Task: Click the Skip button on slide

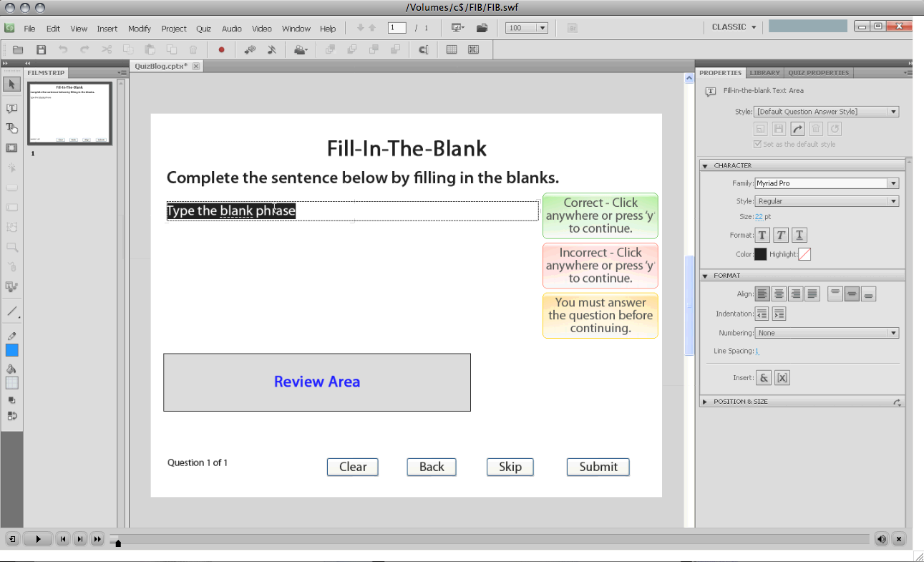Action: coord(510,467)
